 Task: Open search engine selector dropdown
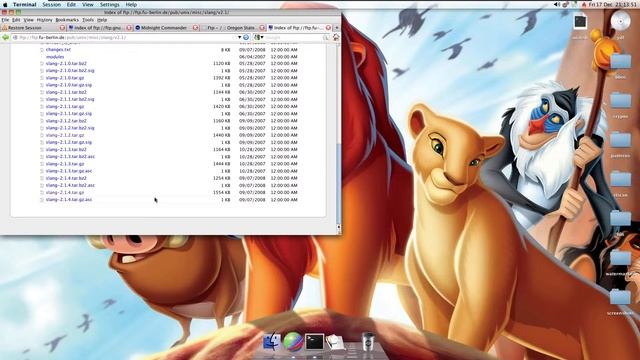(x=258, y=37)
